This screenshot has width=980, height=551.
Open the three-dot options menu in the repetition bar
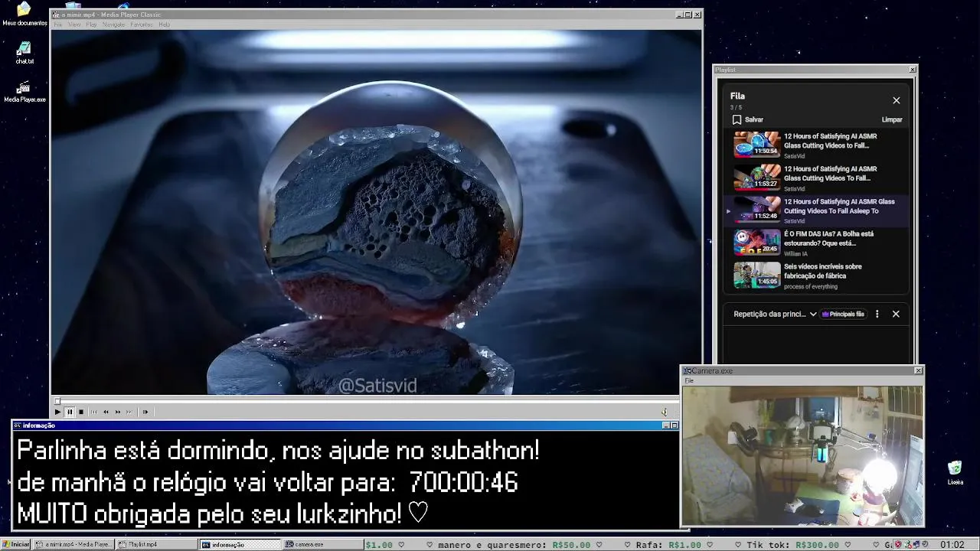(x=877, y=314)
